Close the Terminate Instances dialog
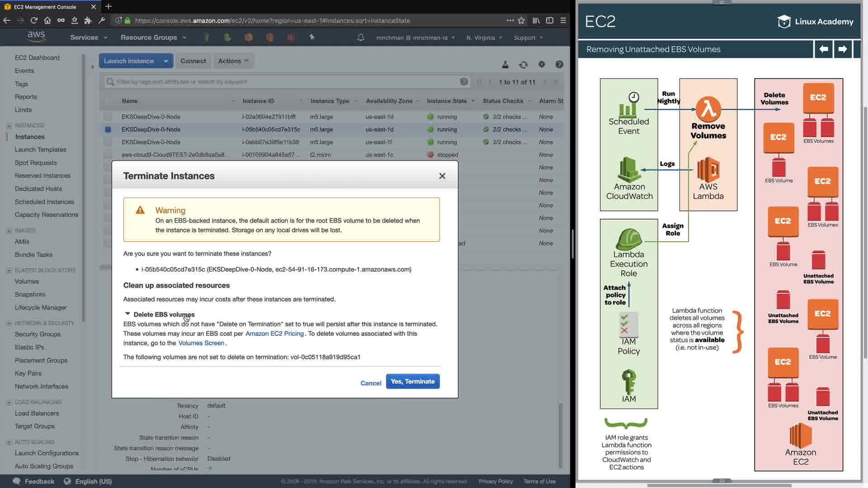The image size is (868, 488). (442, 176)
